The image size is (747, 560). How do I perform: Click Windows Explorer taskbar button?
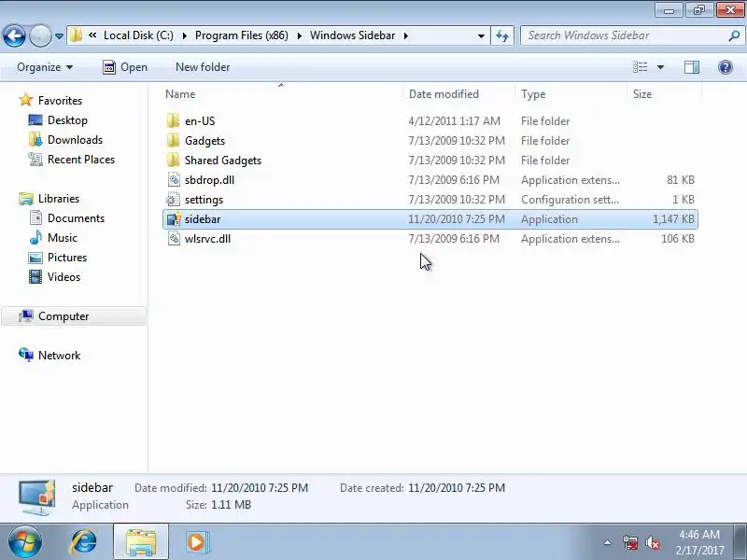coord(141,542)
